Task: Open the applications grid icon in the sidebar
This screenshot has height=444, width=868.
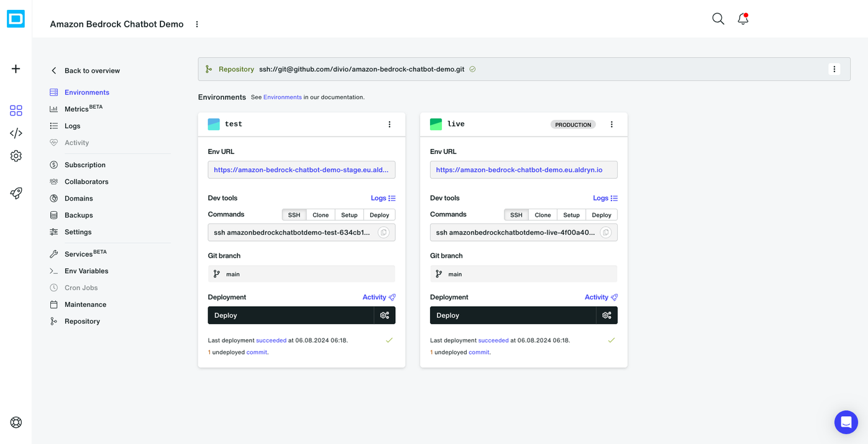Action: pyautogui.click(x=15, y=110)
